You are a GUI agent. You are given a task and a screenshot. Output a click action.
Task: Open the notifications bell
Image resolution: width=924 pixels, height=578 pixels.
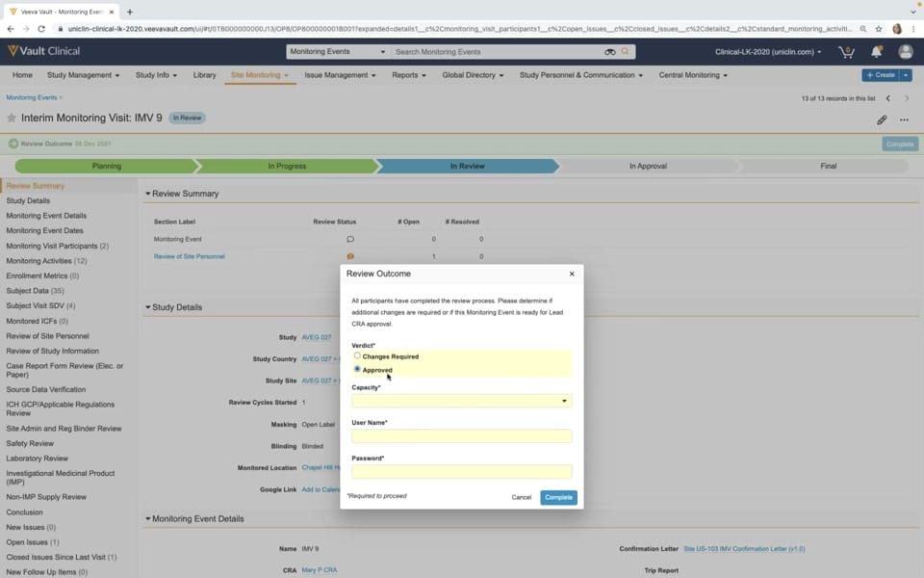tap(876, 52)
